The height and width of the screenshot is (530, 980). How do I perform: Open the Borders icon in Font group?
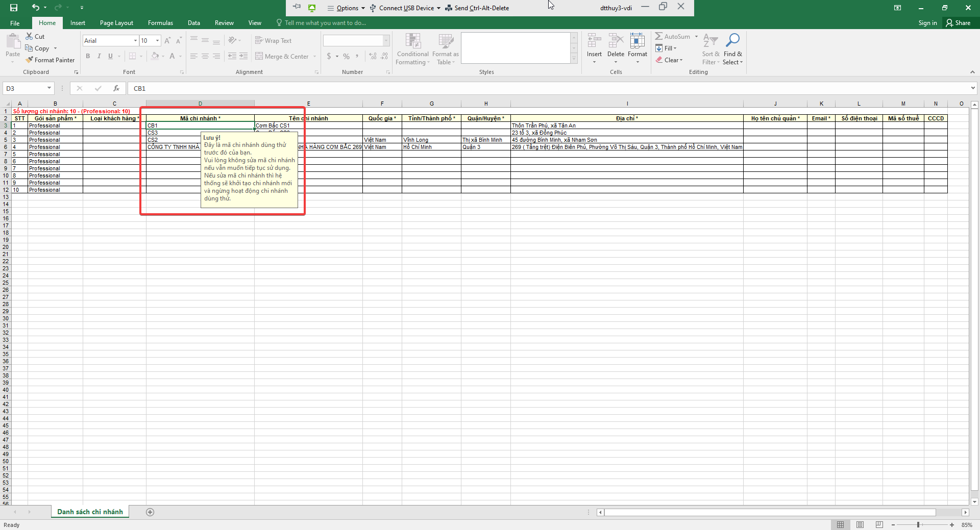(133, 56)
